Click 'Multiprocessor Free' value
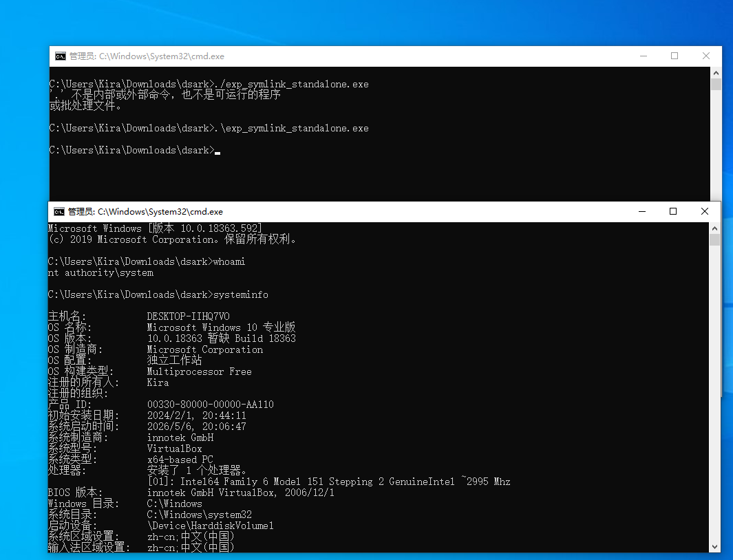The image size is (733, 560). [199, 371]
